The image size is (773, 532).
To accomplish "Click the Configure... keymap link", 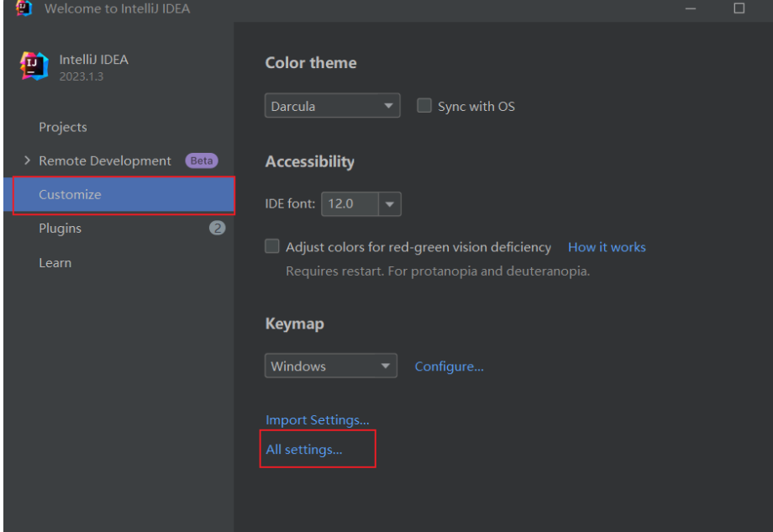I will [x=450, y=366].
